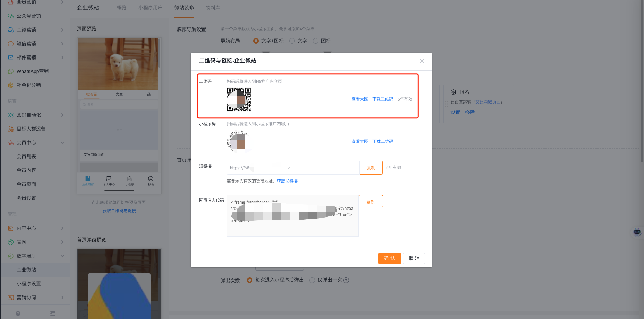Expand 官网 submenu
The image size is (644, 319).
(62, 242)
